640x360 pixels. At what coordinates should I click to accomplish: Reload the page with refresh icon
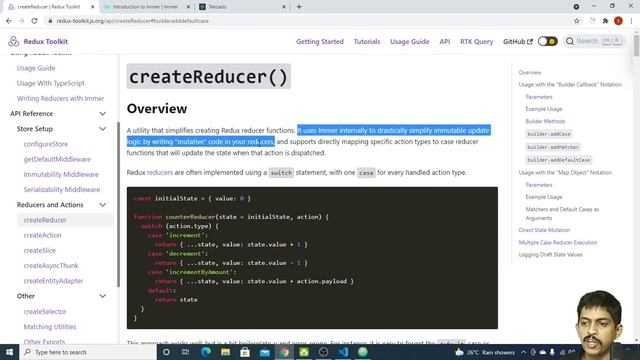34,21
